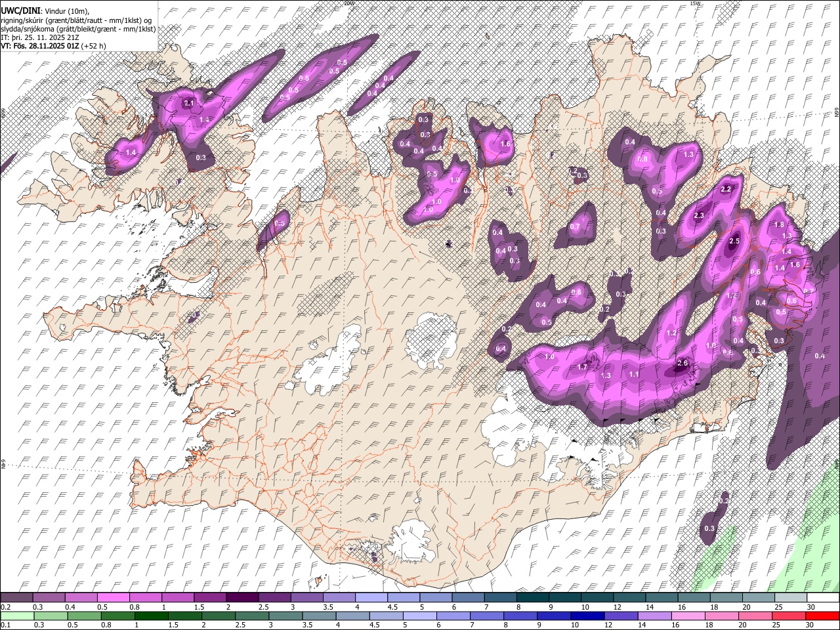The height and width of the screenshot is (630, 840).
Task: Click the 2.2 precipitation value label
Action: tap(726, 189)
